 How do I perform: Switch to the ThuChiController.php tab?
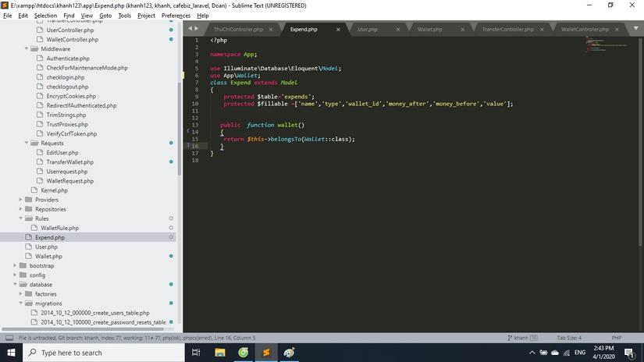pyautogui.click(x=238, y=30)
